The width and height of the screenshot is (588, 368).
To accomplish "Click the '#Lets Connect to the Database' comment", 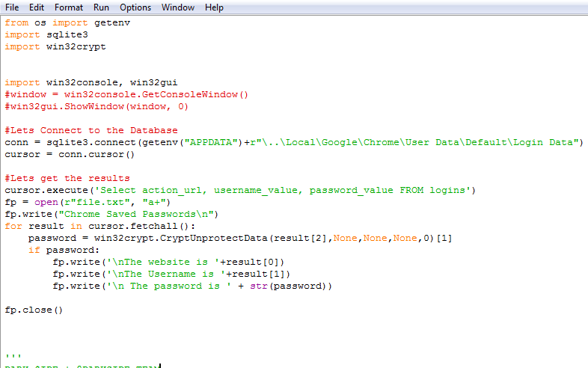I will click(x=91, y=131).
